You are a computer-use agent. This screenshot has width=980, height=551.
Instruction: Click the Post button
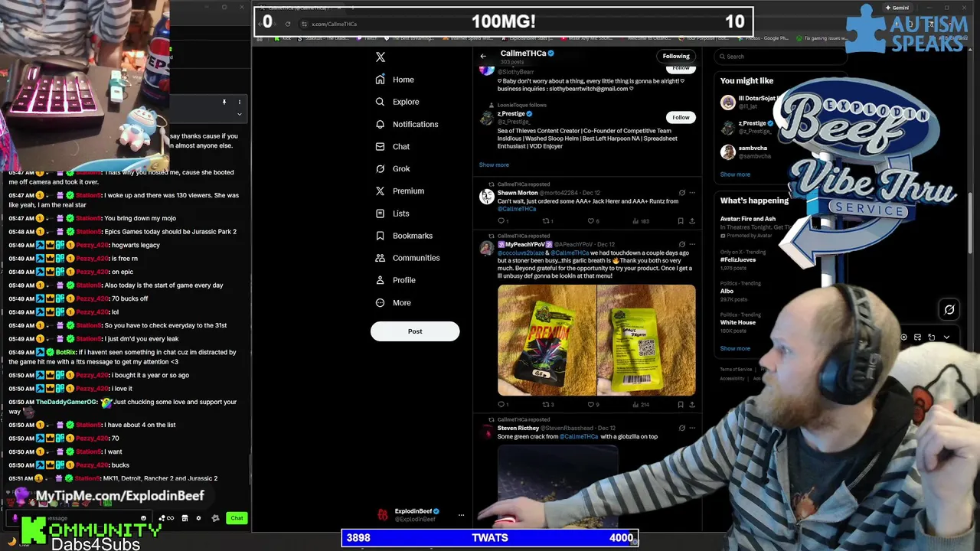(415, 331)
